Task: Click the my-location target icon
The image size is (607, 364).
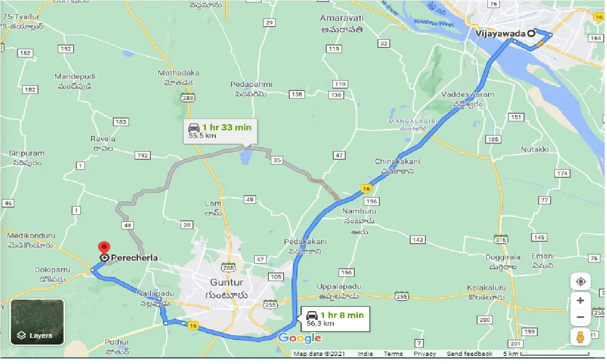Action: coord(580,282)
